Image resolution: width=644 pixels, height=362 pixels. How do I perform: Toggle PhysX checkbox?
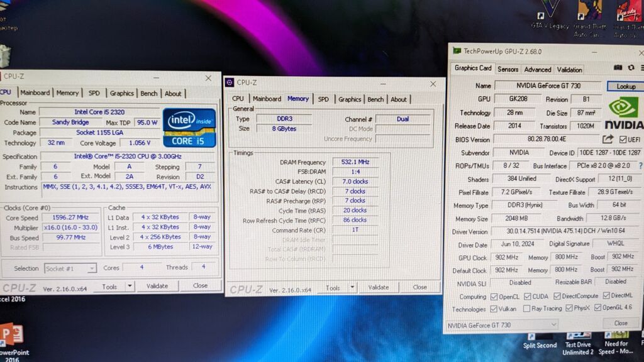[x=569, y=308]
